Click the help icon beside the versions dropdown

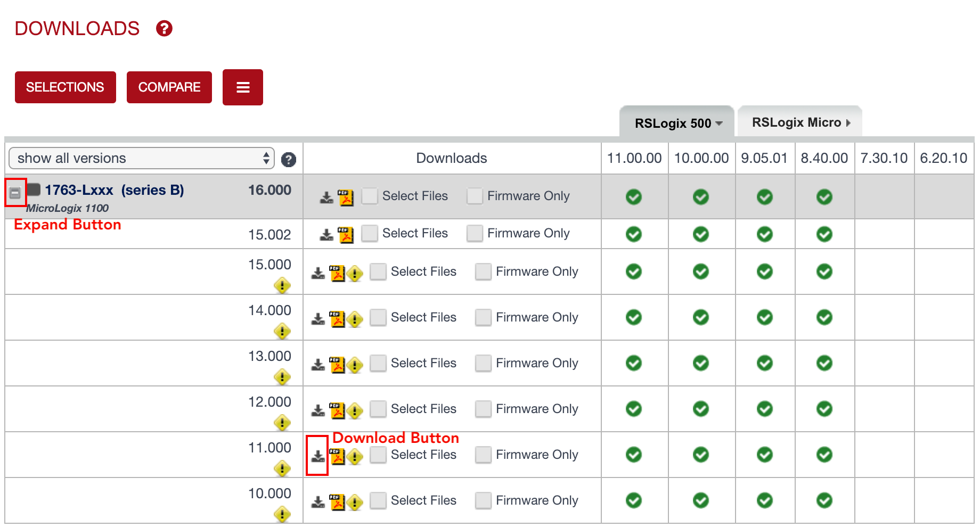click(x=288, y=158)
